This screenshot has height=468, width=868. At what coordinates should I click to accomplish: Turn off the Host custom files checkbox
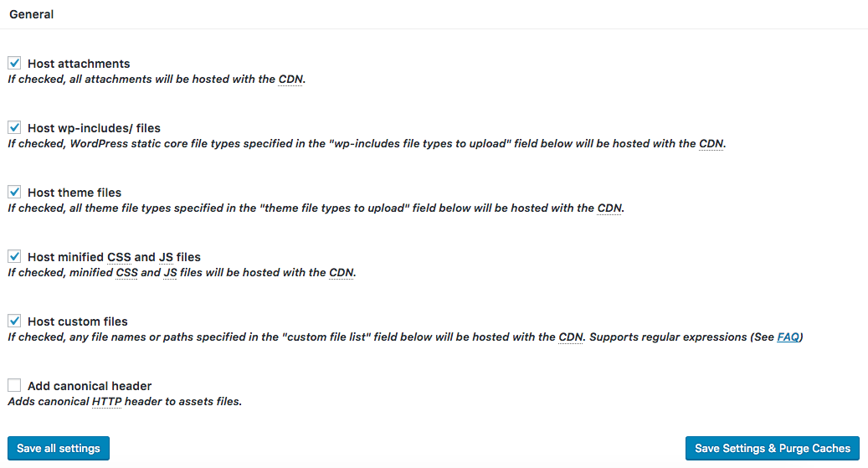(14, 321)
